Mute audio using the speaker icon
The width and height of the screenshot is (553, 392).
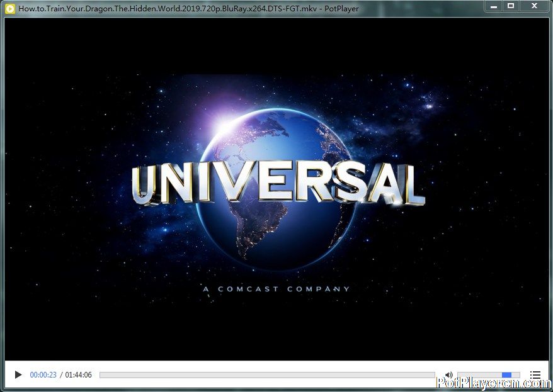click(x=448, y=375)
